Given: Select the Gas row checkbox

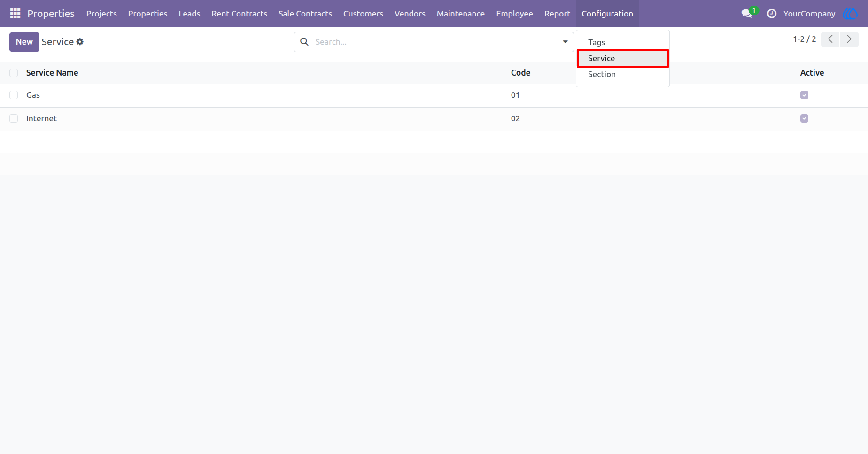Looking at the screenshot, I should [14, 95].
